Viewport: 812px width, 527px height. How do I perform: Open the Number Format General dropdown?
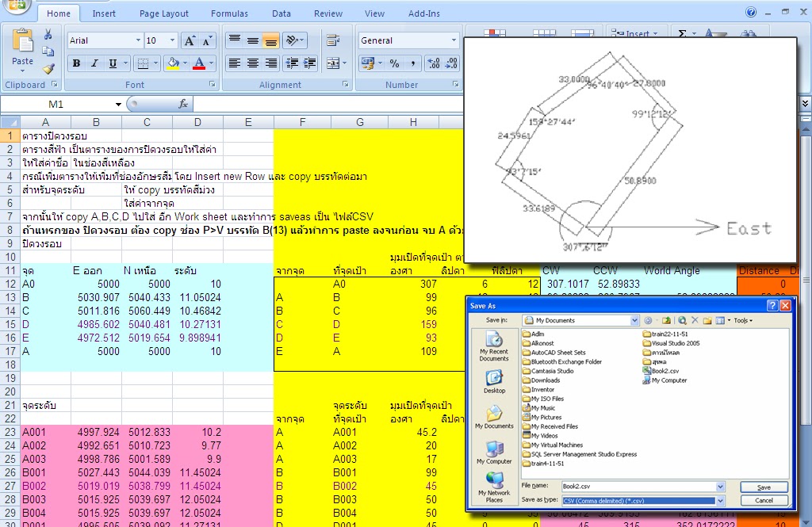[x=454, y=40]
